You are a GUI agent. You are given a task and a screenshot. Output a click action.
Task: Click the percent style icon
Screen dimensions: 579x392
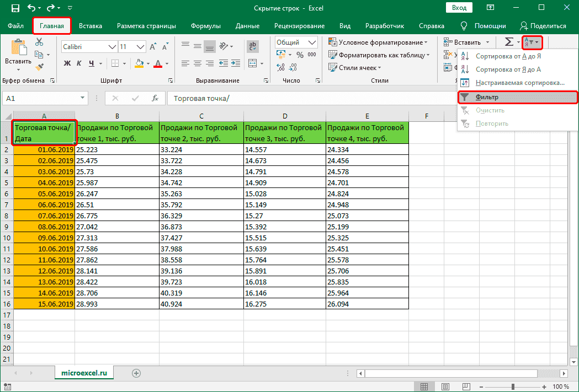coord(300,55)
